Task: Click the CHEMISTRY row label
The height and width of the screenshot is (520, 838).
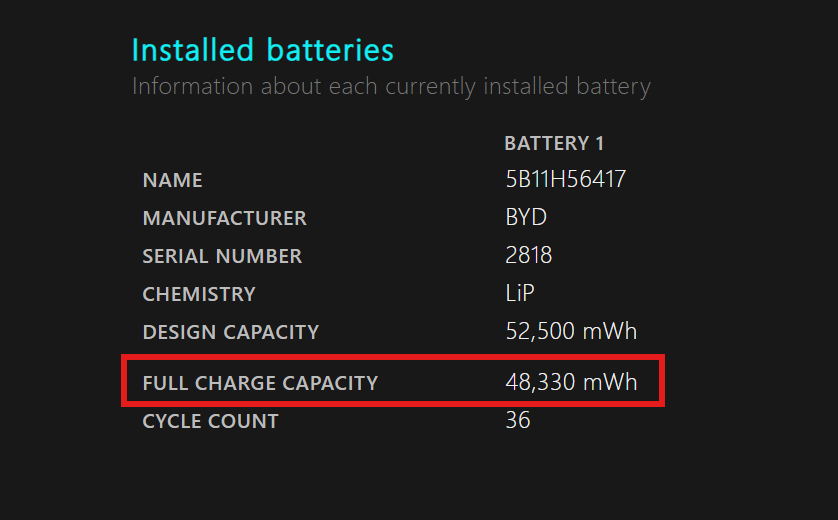Action: click(199, 295)
